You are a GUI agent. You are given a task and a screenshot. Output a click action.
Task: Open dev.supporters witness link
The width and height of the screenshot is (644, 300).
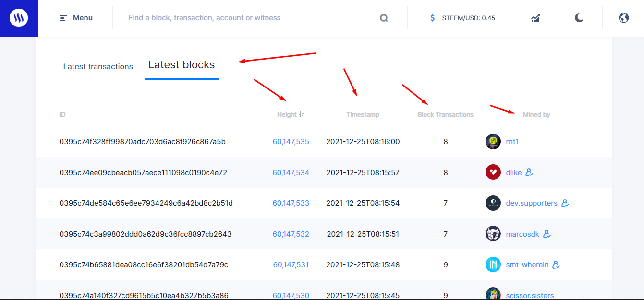532,203
